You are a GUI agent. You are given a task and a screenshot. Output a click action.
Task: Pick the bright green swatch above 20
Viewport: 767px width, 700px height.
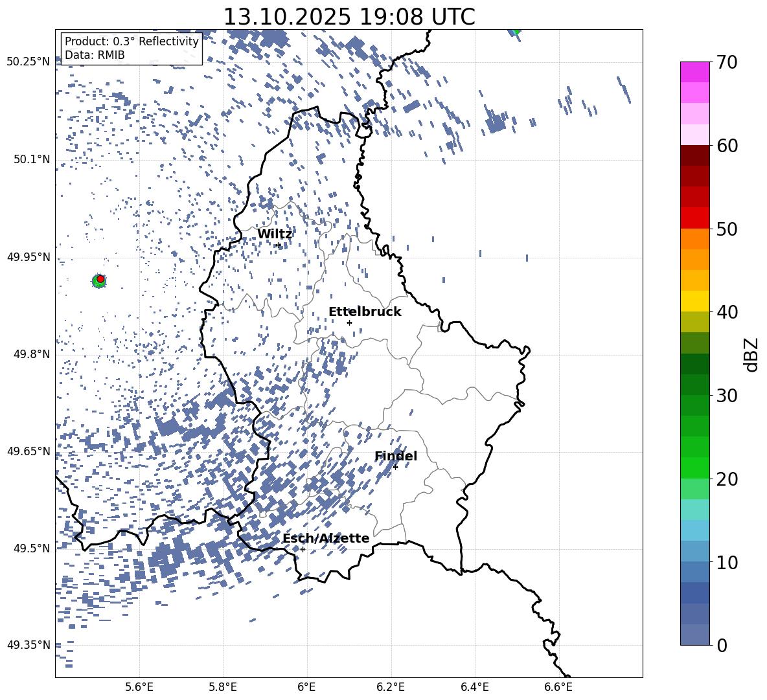(695, 468)
